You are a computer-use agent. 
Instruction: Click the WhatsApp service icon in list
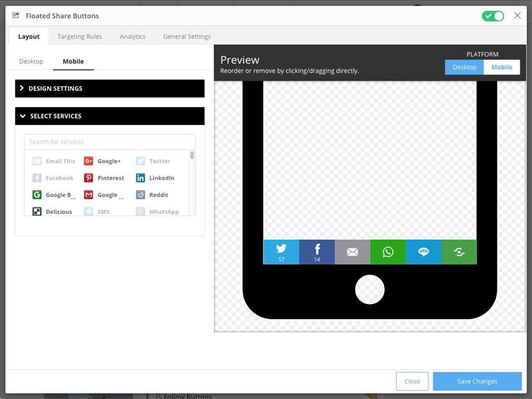tap(140, 211)
